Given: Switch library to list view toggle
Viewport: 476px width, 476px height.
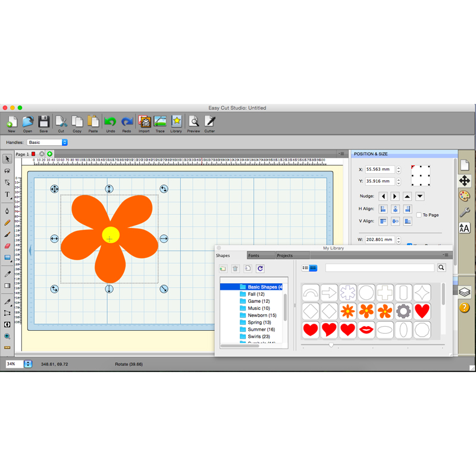Looking at the screenshot, I should [x=305, y=268].
